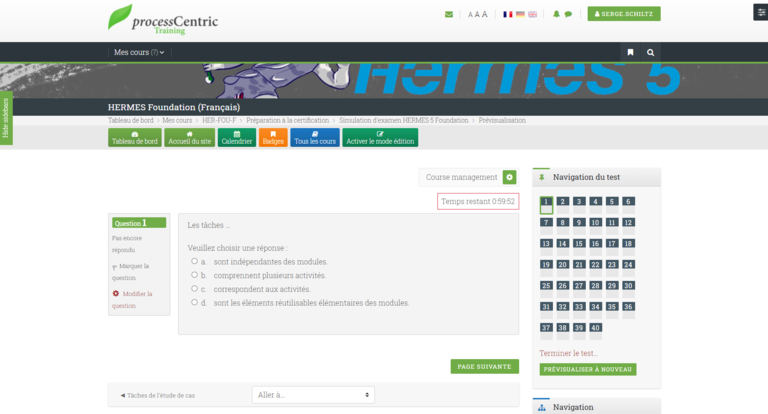768x414 pixels.
Task: Jump to question 6 in test navigation
Action: pyautogui.click(x=628, y=205)
